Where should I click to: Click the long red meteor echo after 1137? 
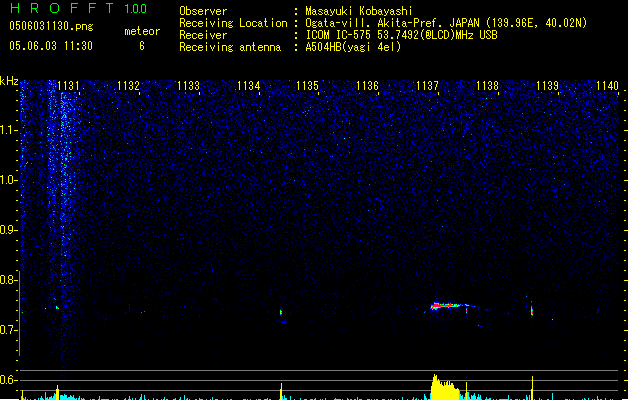click(451, 306)
